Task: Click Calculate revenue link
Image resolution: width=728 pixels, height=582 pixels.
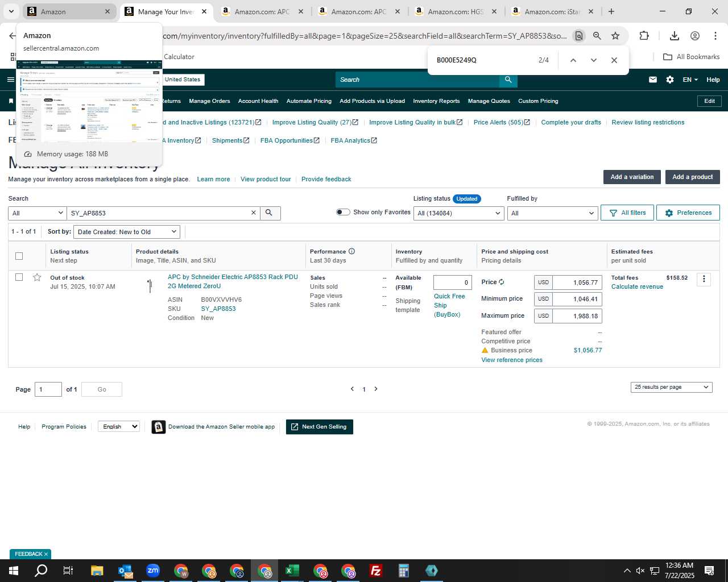Action: [x=637, y=286]
